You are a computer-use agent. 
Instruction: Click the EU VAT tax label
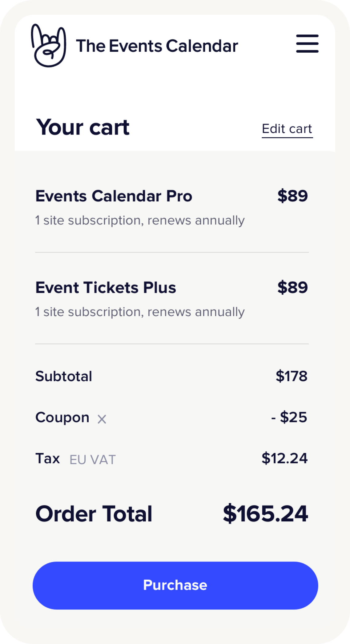click(x=92, y=460)
